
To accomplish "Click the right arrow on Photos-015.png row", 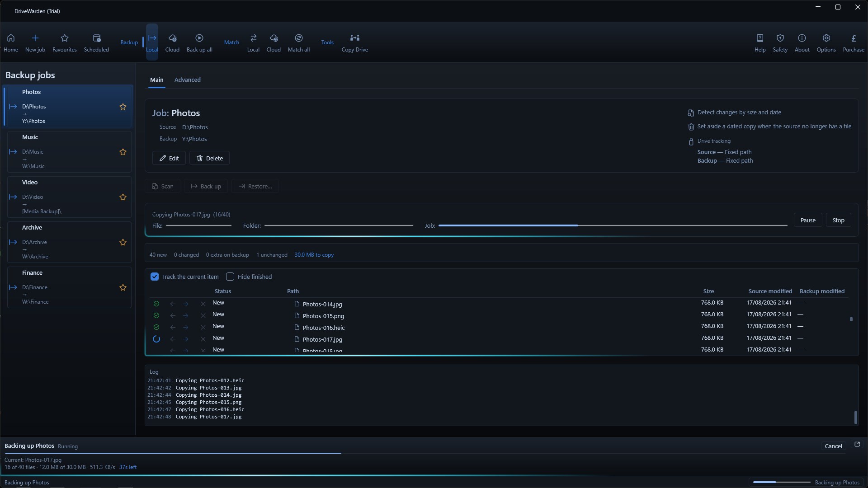I will [x=186, y=315].
